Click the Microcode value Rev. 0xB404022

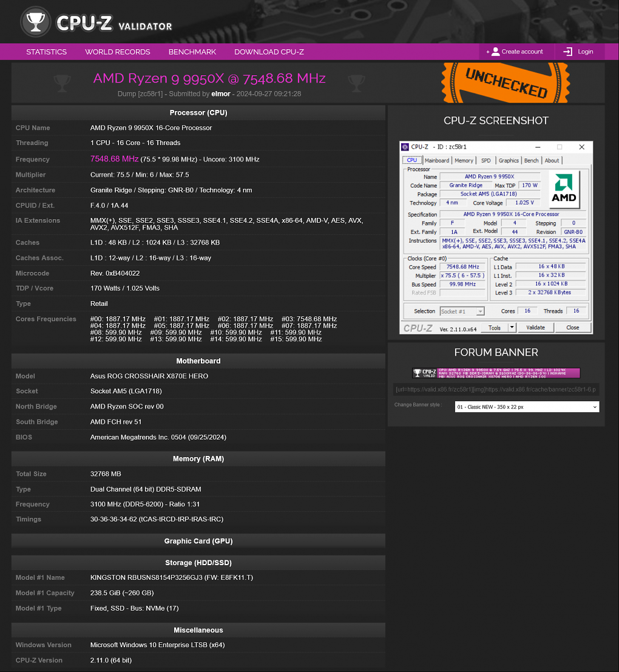point(115,273)
